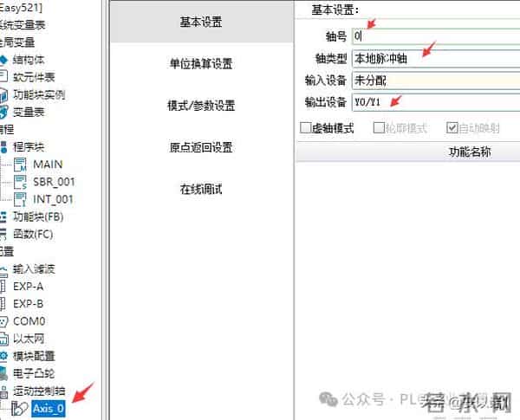Click the 模块配置 gear icon
Viewport: 520px width, 420px height.
click(3, 356)
